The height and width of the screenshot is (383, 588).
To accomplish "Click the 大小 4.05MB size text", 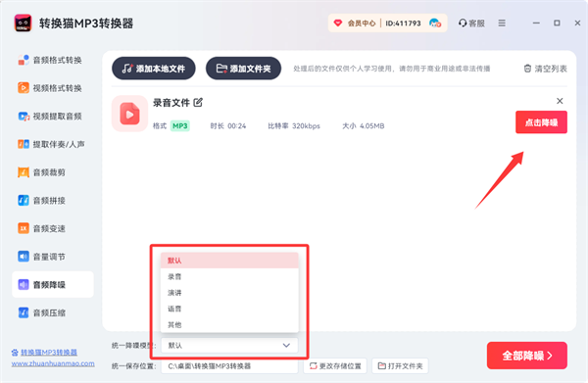I will pyautogui.click(x=363, y=126).
